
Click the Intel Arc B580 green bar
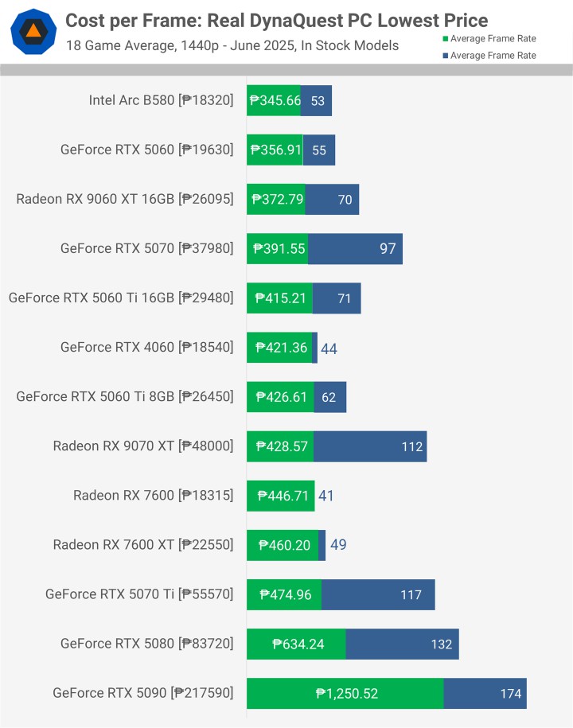274,100
